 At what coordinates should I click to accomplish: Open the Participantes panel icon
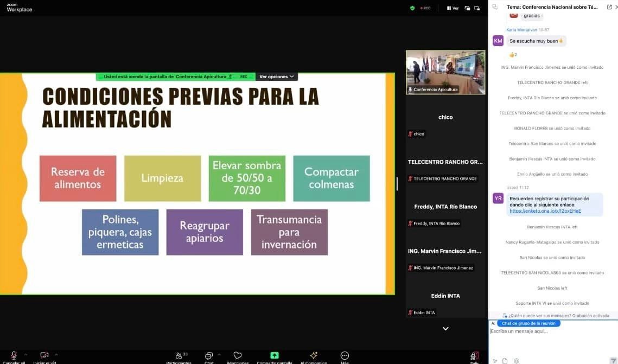(179, 356)
